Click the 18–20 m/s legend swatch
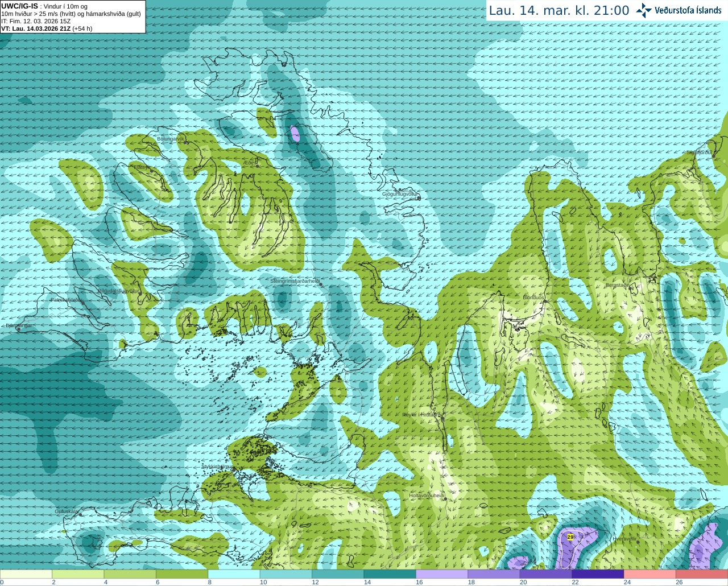 pyautogui.click(x=494, y=574)
